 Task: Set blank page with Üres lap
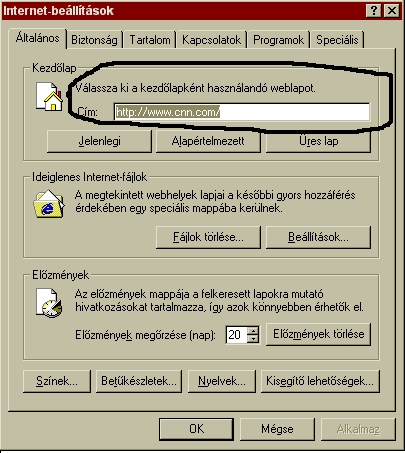(x=318, y=141)
